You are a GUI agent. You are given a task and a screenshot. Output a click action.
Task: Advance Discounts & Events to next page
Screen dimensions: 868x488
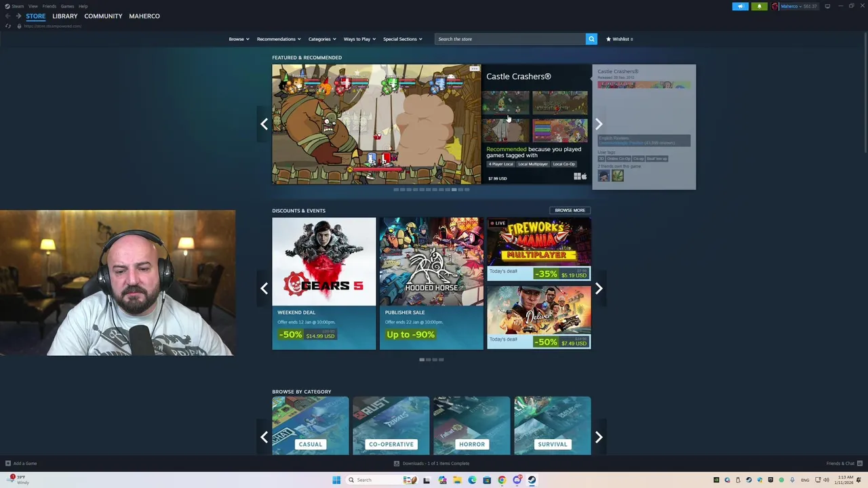coord(599,289)
